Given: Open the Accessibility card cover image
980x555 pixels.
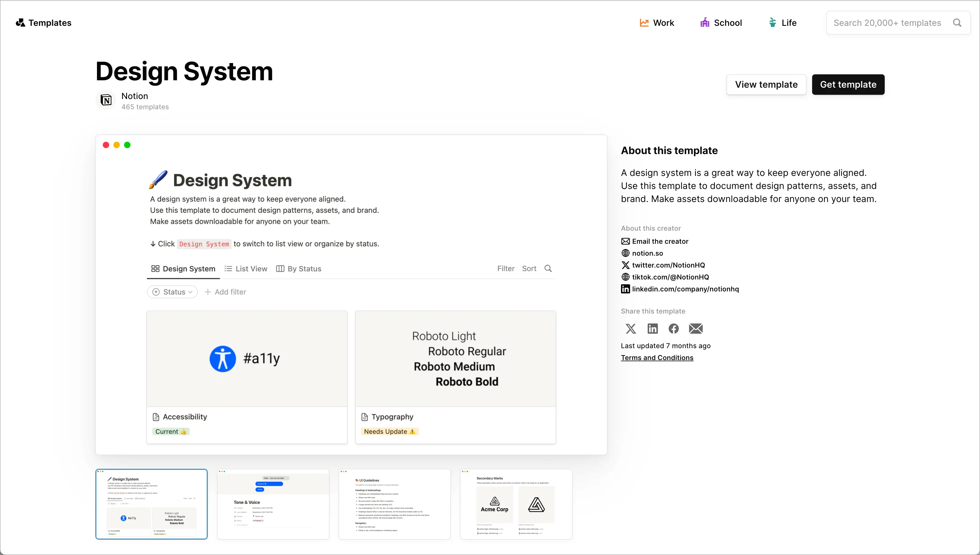Looking at the screenshot, I should click(x=247, y=359).
